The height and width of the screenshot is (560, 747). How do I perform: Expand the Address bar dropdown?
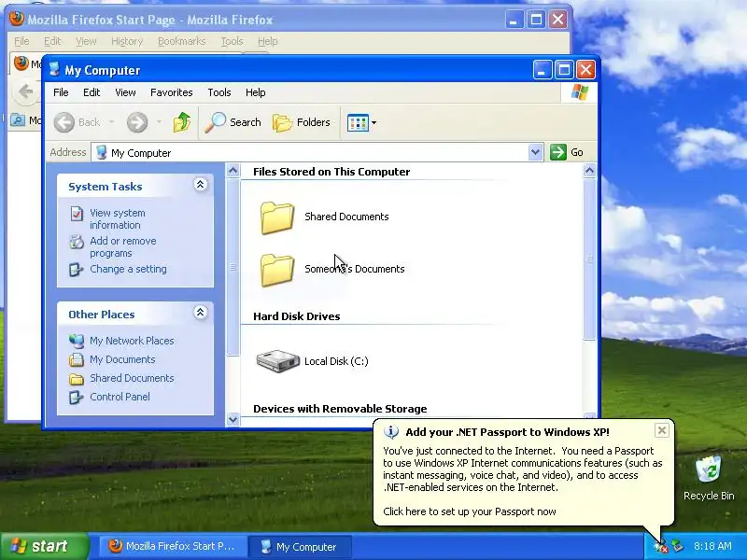tap(535, 152)
